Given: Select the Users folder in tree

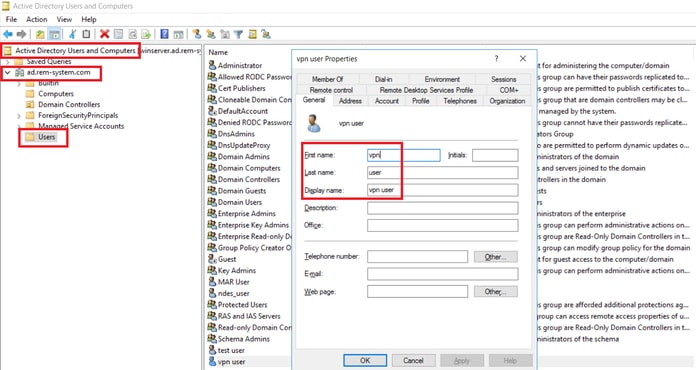Looking at the screenshot, I should pyautogui.click(x=46, y=137).
